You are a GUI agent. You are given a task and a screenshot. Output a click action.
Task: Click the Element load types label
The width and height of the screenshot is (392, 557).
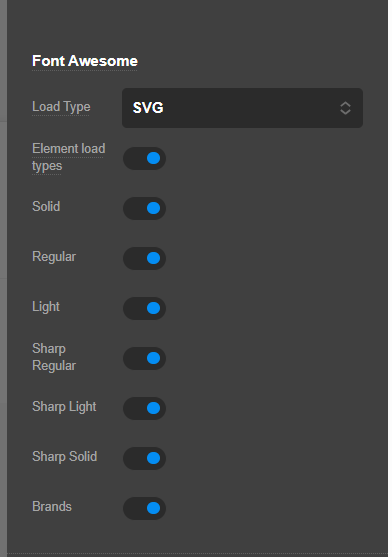[69, 157]
